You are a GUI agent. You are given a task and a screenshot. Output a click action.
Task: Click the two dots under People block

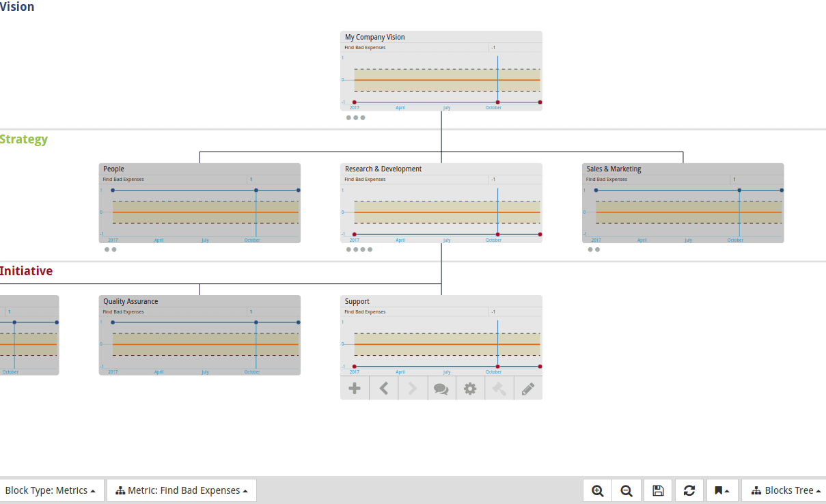point(111,249)
